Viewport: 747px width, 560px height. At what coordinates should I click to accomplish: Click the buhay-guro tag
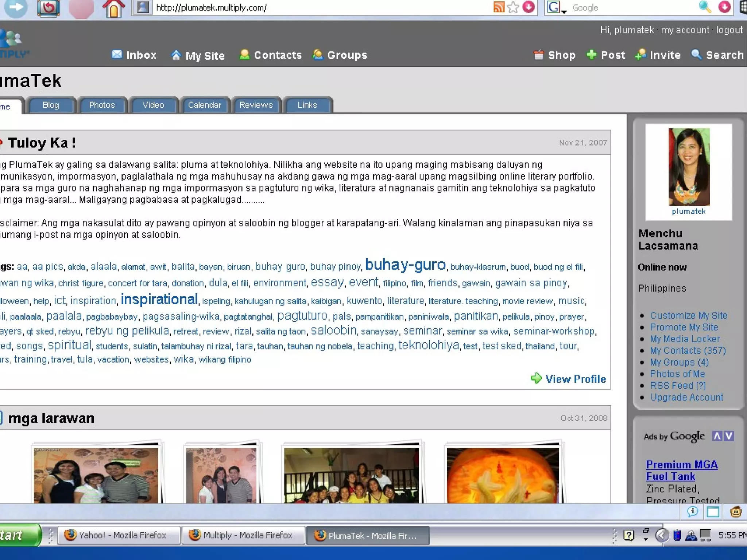405,265
